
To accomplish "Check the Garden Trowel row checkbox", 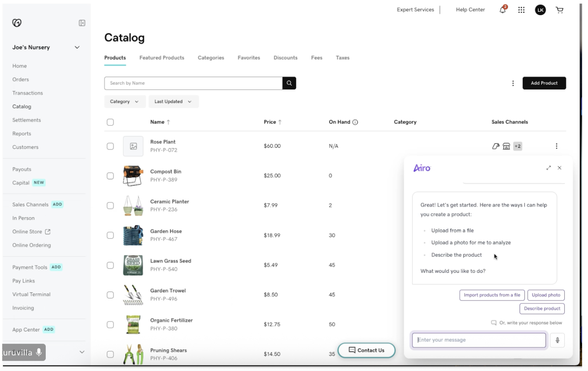I will 110,295.
